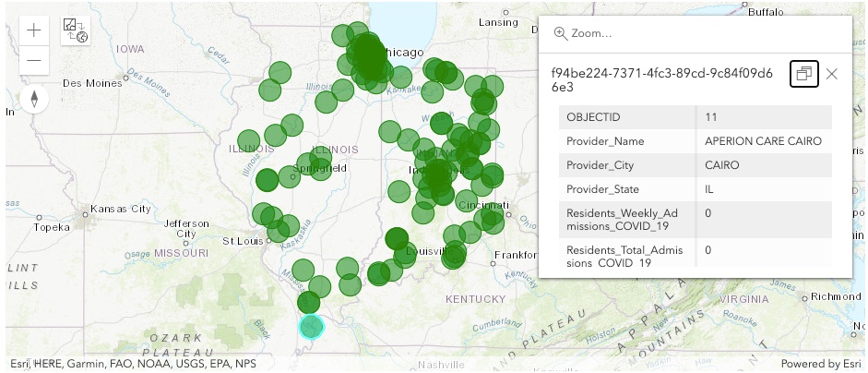The image size is (868, 373).
Task: Dock the popup panel
Action: pyautogui.click(x=803, y=74)
